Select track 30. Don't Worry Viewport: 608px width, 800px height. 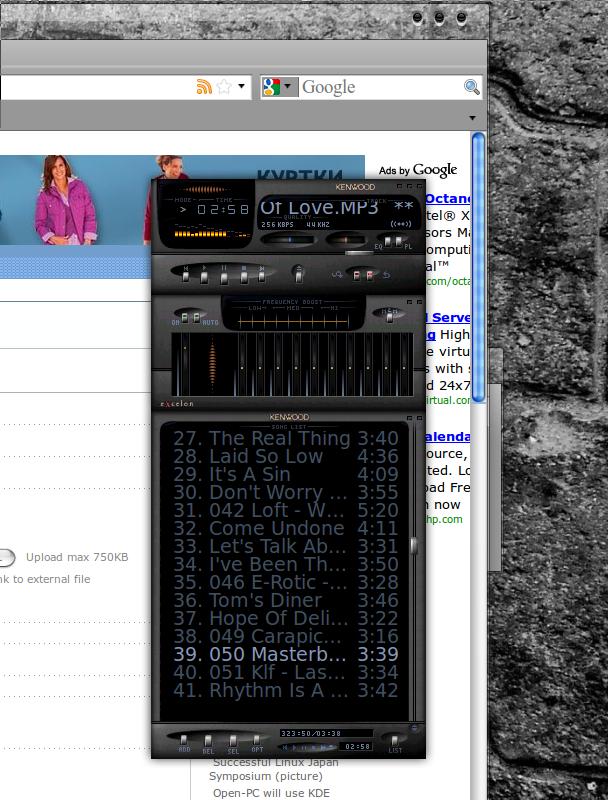(x=286, y=492)
